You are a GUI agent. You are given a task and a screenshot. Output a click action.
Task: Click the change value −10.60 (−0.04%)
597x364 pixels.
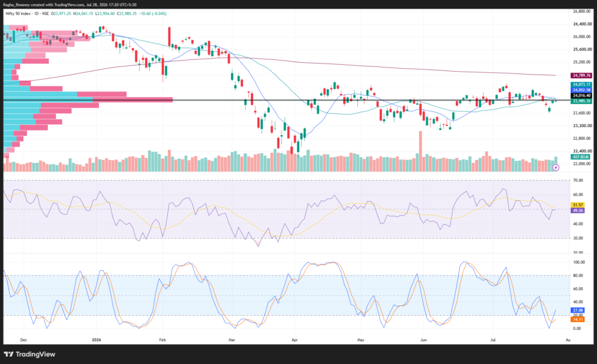(x=153, y=13)
